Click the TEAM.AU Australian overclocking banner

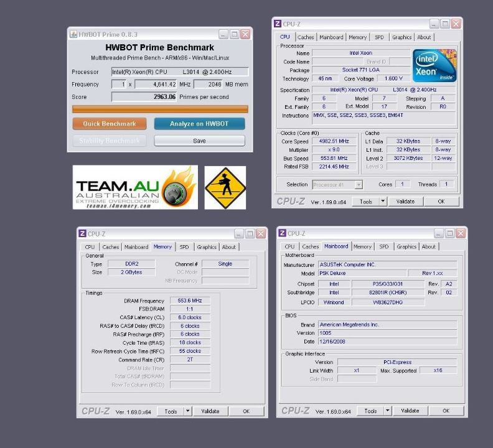click(135, 187)
